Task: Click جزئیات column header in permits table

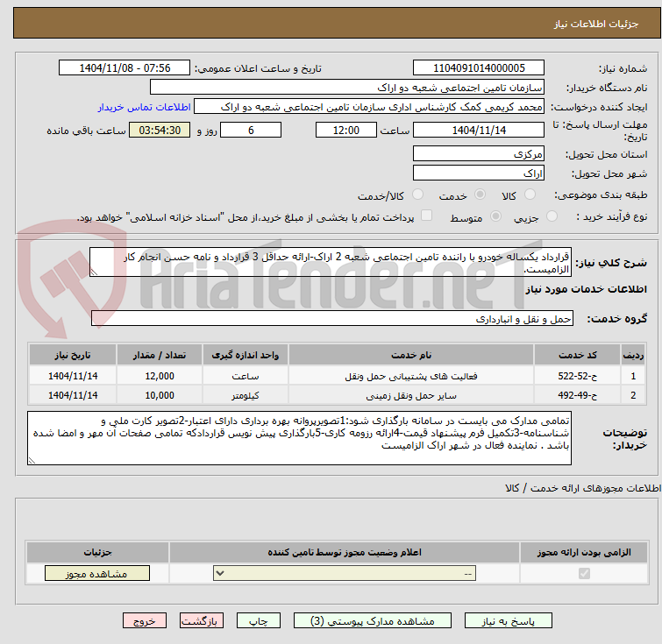Action: coord(97,552)
